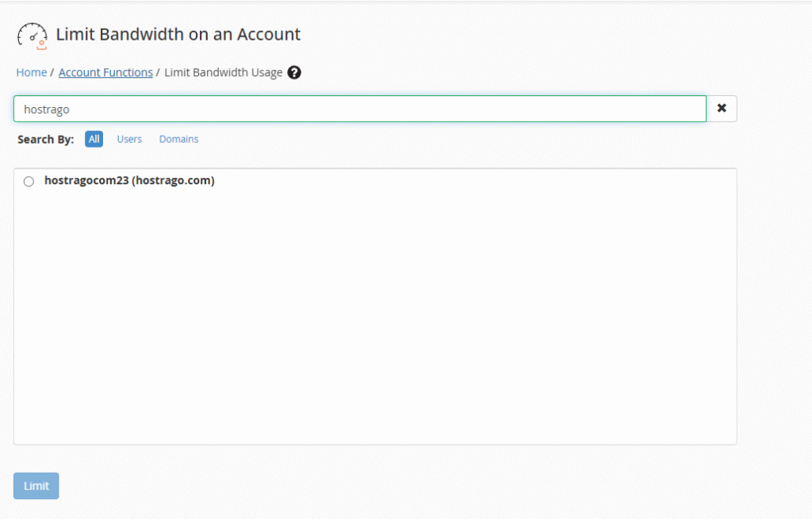Click the hostragocom23 (hostrago.com) account text

pos(129,180)
